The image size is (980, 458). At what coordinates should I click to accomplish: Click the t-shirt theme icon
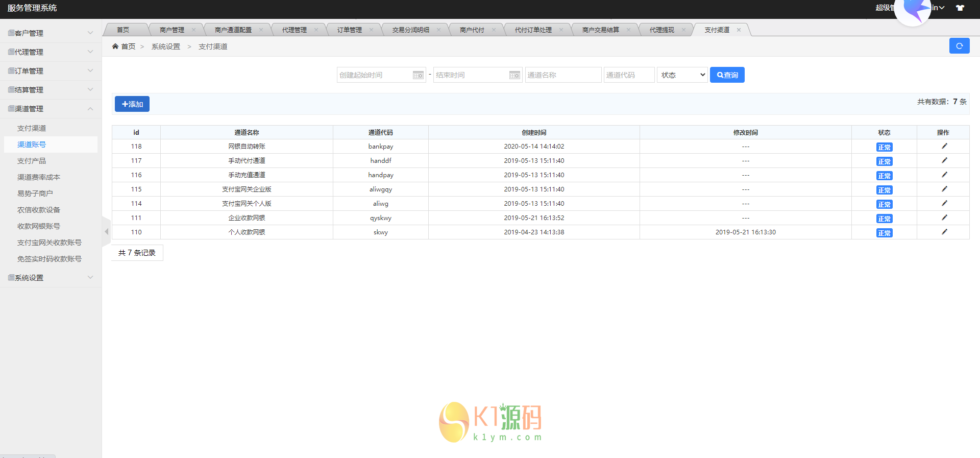(960, 8)
